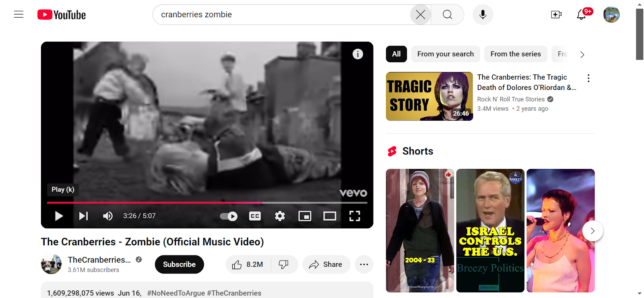The image size is (644, 298).
Task: Click the magnifier search button
Action: [x=448, y=15]
